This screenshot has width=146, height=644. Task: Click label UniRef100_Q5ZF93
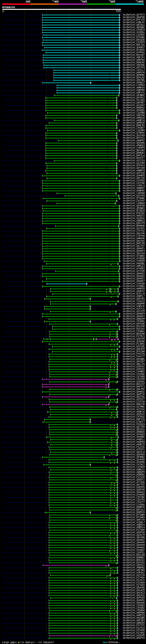[134, 639]
